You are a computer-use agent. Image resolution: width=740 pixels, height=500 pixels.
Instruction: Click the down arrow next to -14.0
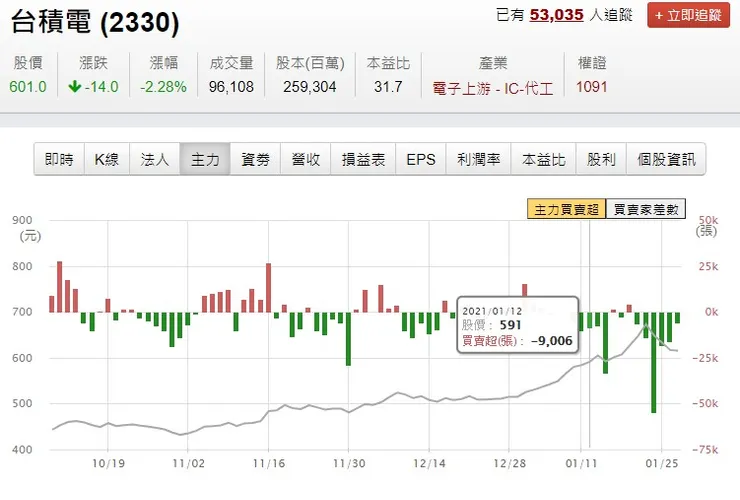[75, 86]
